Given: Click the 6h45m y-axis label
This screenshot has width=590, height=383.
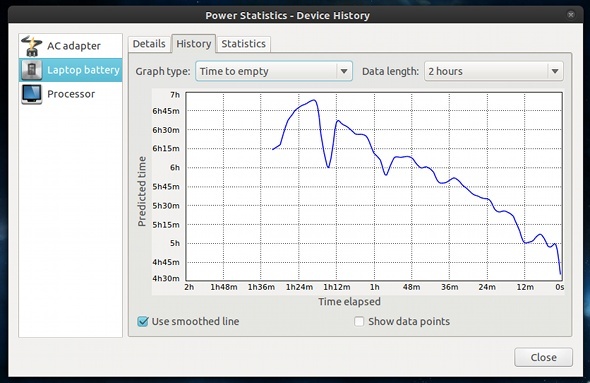Looking at the screenshot, I should (x=166, y=111).
